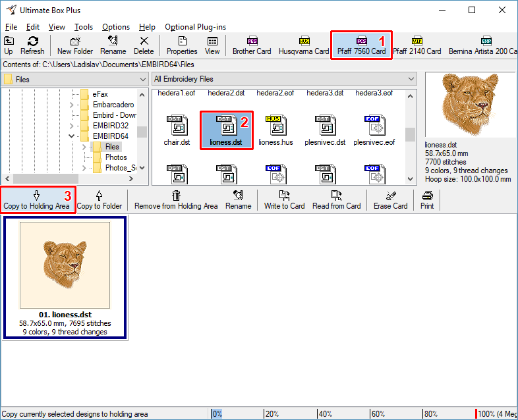Open the All Embroidery Files filter dropdown
Image resolution: width=518 pixels, height=420 pixels.
point(411,80)
